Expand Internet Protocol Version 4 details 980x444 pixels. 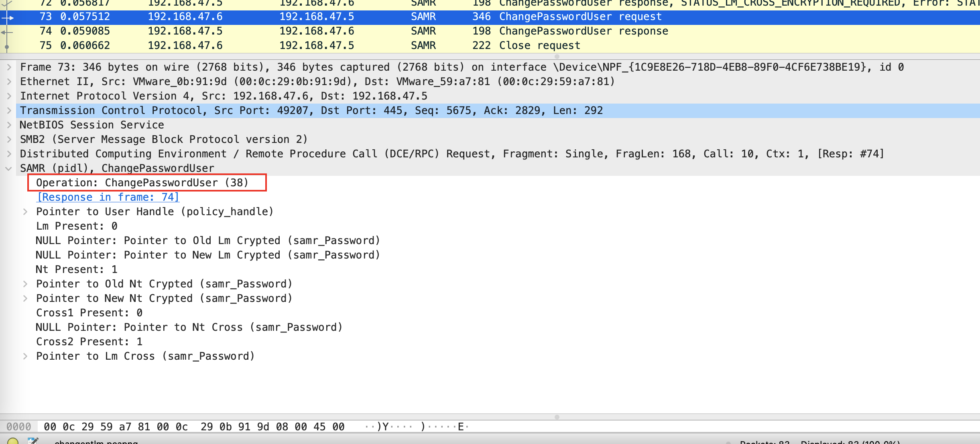9,96
